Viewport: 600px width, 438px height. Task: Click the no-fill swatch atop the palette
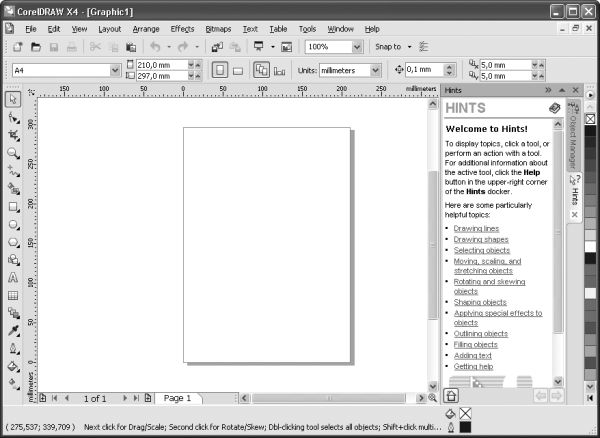(x=590, y=91)
